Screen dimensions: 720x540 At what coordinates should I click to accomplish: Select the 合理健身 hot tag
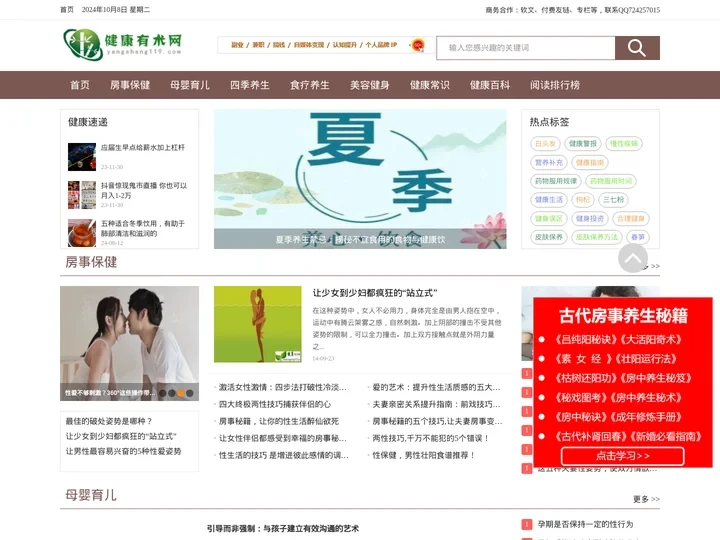tap(630, 219)
